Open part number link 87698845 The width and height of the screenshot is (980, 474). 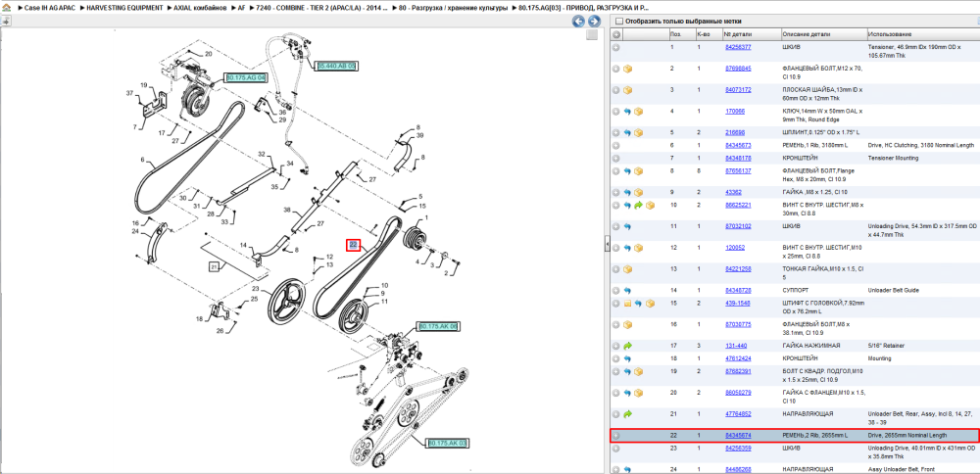point(738,69)
